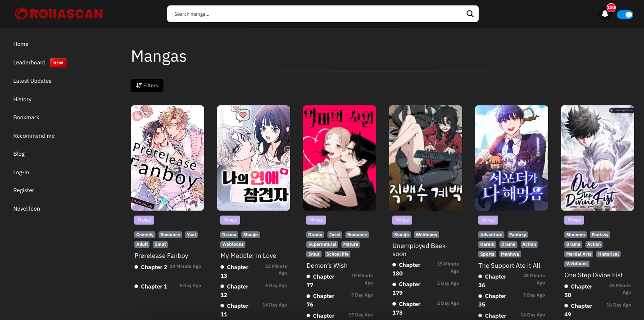644x320 pixels.
Task: Click the Martial Arts genre tag
Action: click(x=579, y=254)
